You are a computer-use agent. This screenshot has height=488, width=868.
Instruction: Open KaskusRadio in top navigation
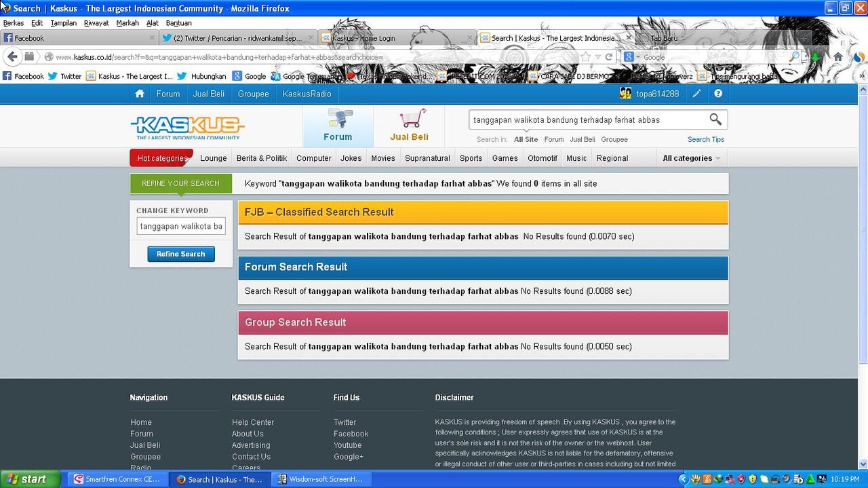(x=307, y=94)
